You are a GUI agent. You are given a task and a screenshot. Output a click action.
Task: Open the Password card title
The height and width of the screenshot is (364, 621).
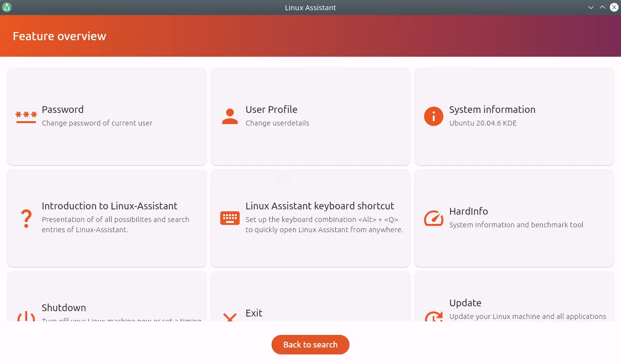click(63, 110)
